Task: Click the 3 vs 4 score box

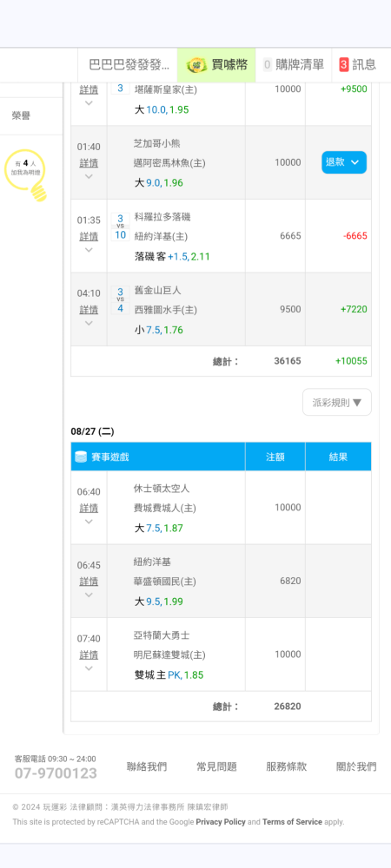Action: 120,300
